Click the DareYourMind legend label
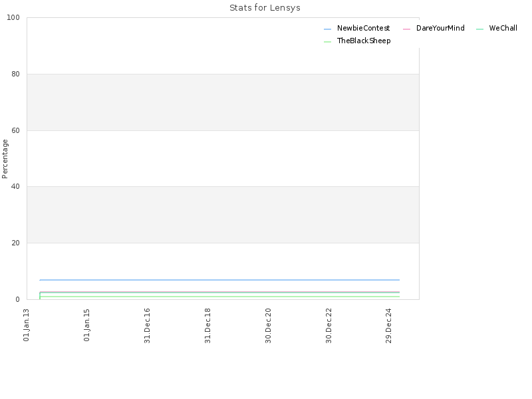 tap(440, 28)
